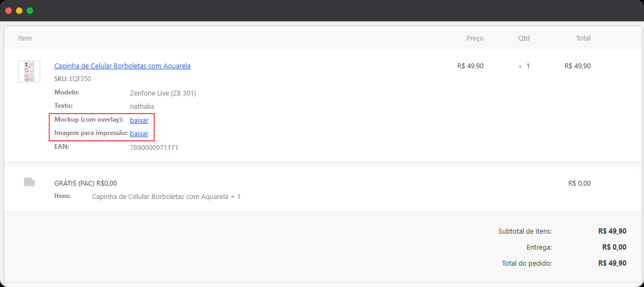Click the EAN number 7890000971171
This screenshot has height=287, width=644.
[154, 147]
